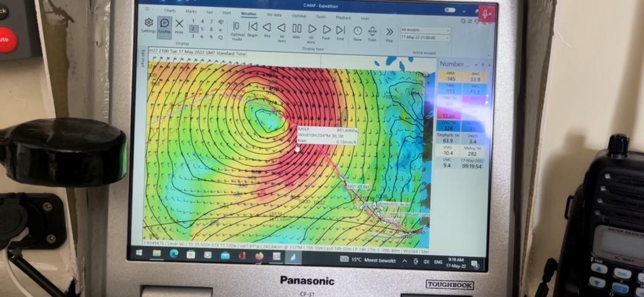Open the Charts ribbon tab
The width and height of the screenshot is (644, 297).
pos(170,11)
